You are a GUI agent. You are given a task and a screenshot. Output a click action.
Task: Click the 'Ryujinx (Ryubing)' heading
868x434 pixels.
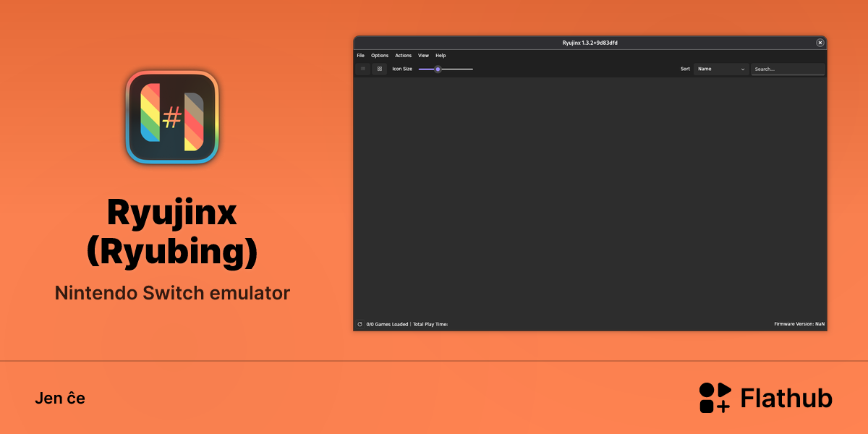[172, 231]
